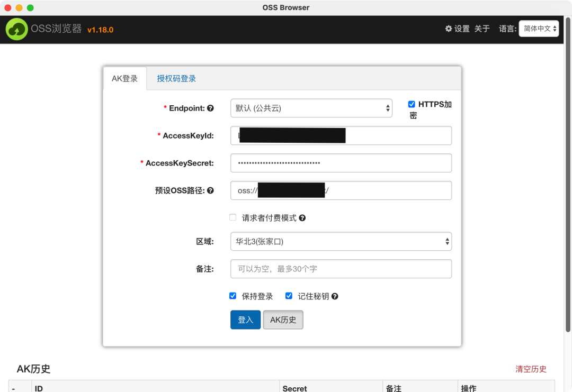The width and height of the screenshot is (572, 392).
Task: Open the language dropdown 简体中文
Action: 539,29
